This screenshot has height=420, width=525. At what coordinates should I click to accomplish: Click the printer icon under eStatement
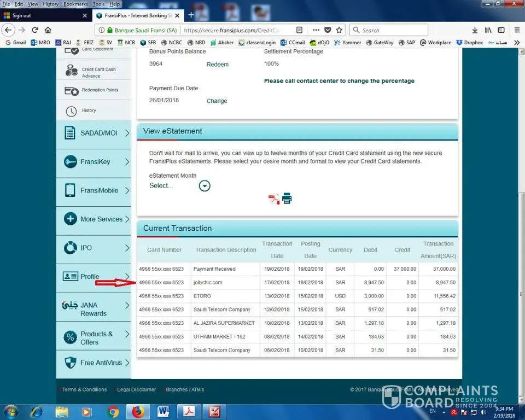(x=287, y=199)
